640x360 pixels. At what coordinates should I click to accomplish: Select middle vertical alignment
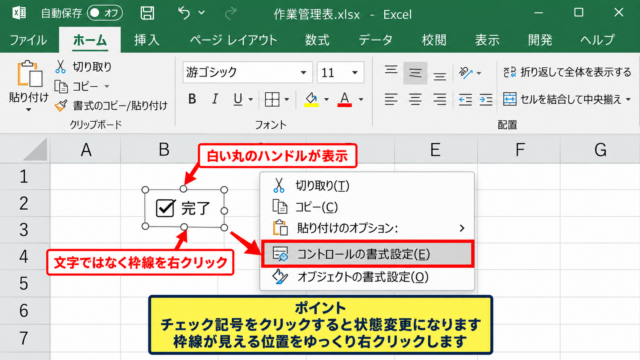[x=415, y=73]
